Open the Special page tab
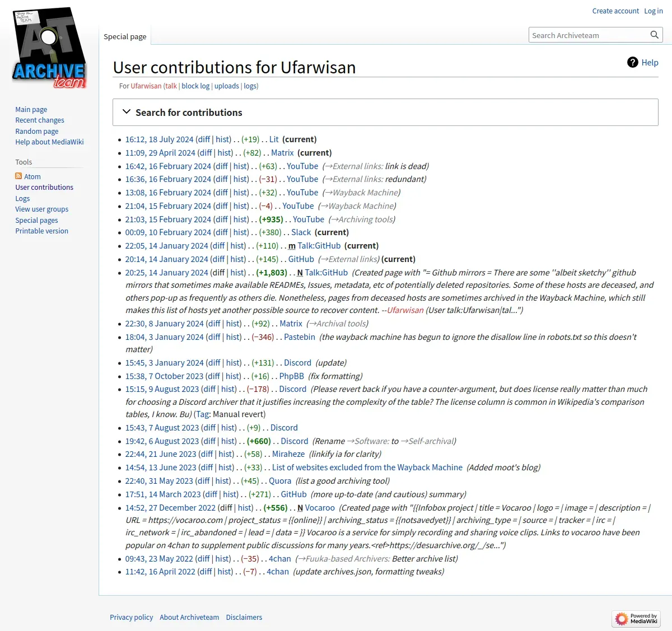Viewport: 672px width, 631px height. coord(125,36)
